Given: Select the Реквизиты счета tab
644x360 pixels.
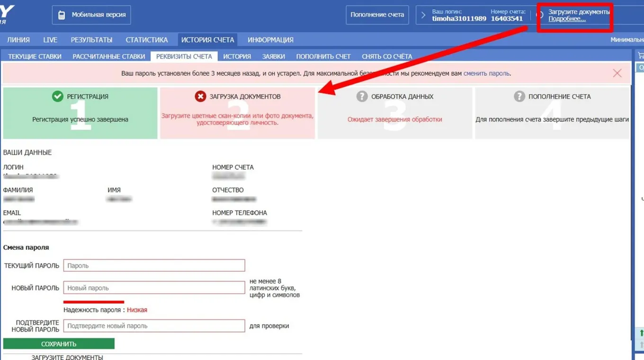Looking at the screenshot, I should (184, 56).
